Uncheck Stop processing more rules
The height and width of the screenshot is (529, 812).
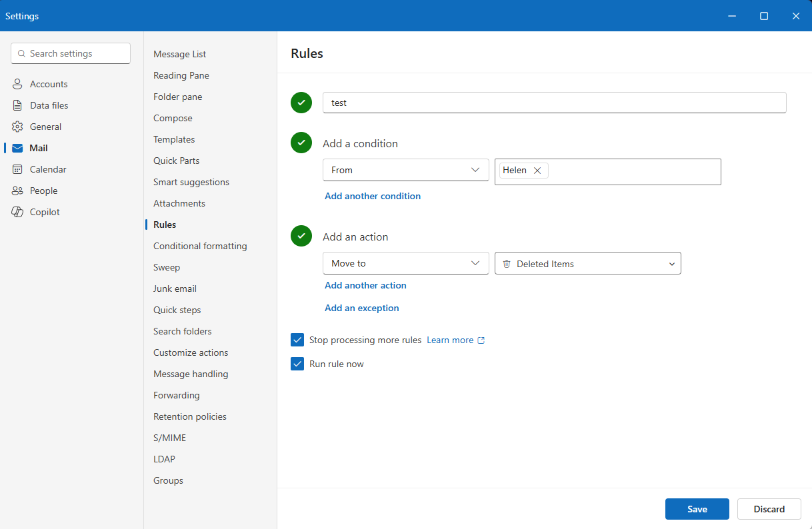click(x=297, y=340)
